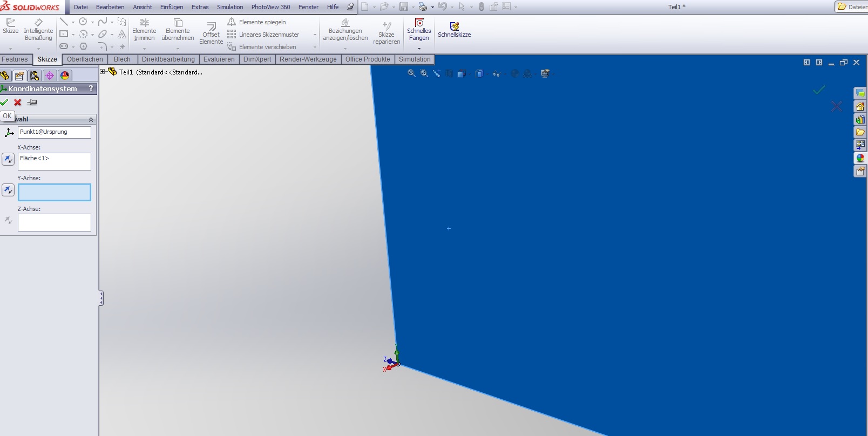Screen dimensions: 868x436
Task: Reverse Y-Achse direction button
Action: pyautogui.click(x=8, y=190)
